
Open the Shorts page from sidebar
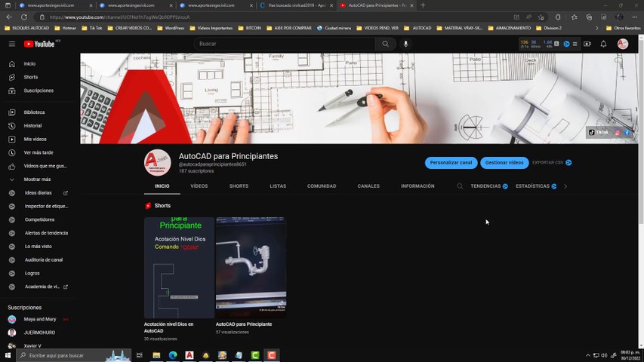coord(30,77)
